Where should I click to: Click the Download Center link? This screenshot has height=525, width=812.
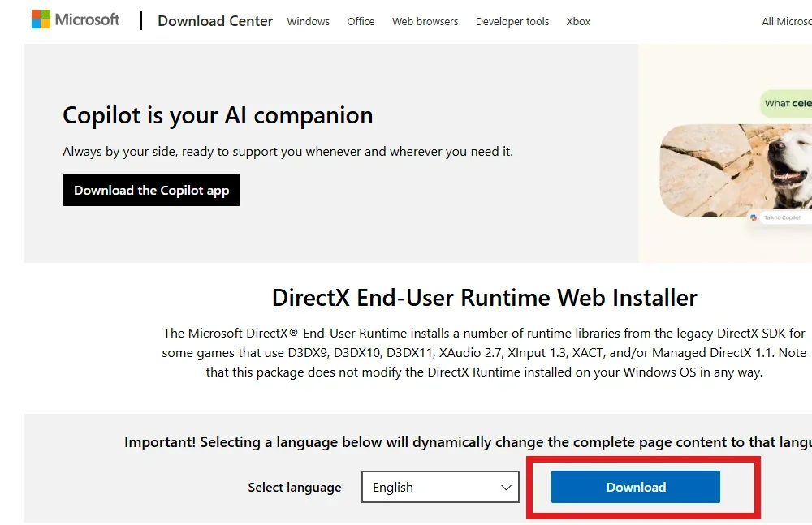[x=214, y=21]
